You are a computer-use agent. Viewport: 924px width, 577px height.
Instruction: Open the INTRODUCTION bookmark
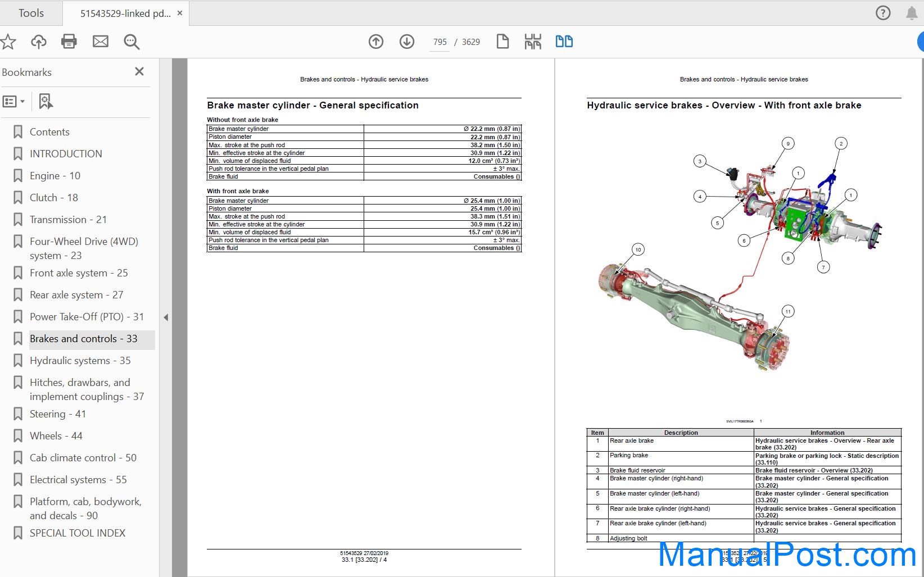point(66,154)
